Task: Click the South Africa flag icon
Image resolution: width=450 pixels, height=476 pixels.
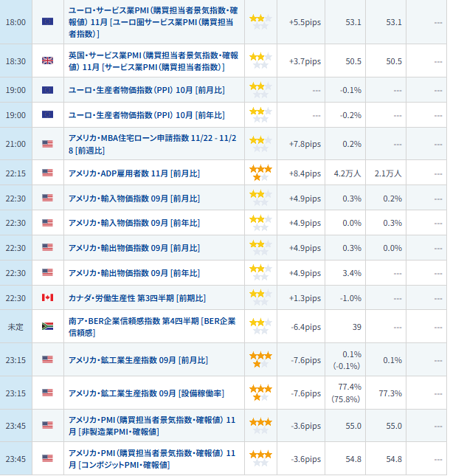Action: coord(48,326)
